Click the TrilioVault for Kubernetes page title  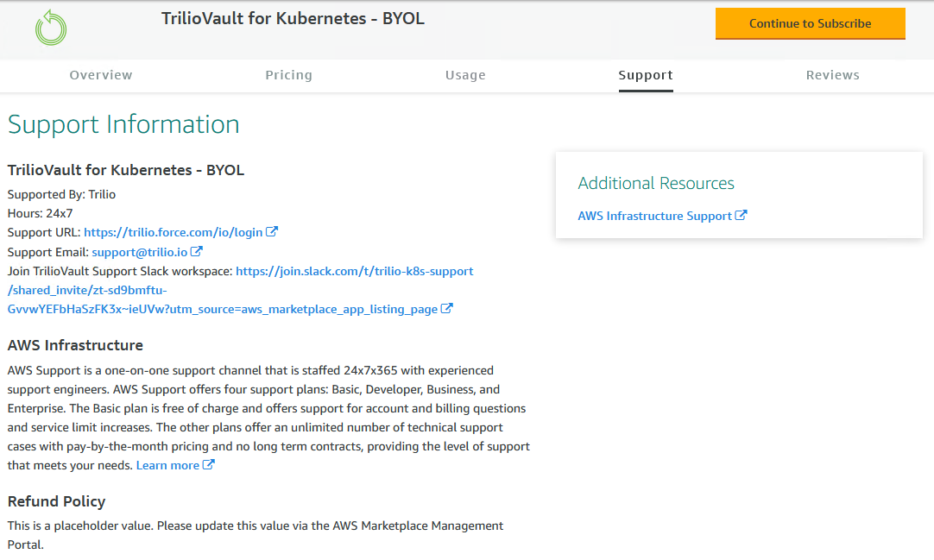293,18
